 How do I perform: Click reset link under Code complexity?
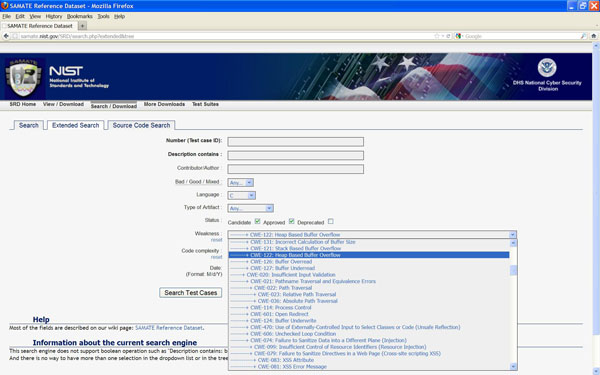pyautogui.click(x=216, y=257)
